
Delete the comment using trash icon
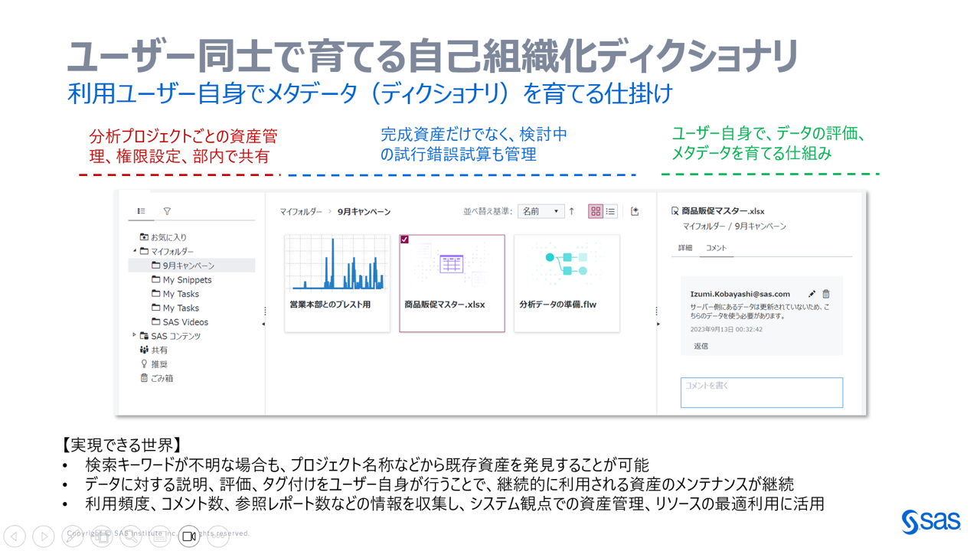coord(826,294)
